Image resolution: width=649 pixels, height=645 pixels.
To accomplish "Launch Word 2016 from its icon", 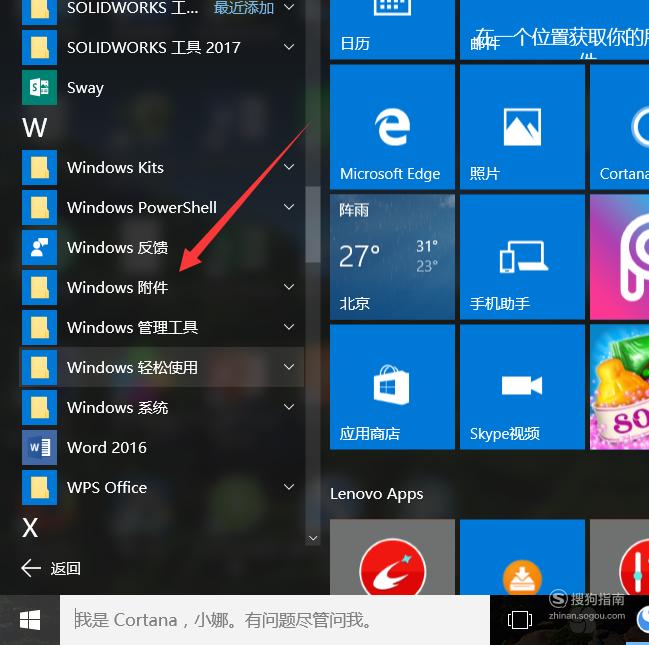I will 39,448.
